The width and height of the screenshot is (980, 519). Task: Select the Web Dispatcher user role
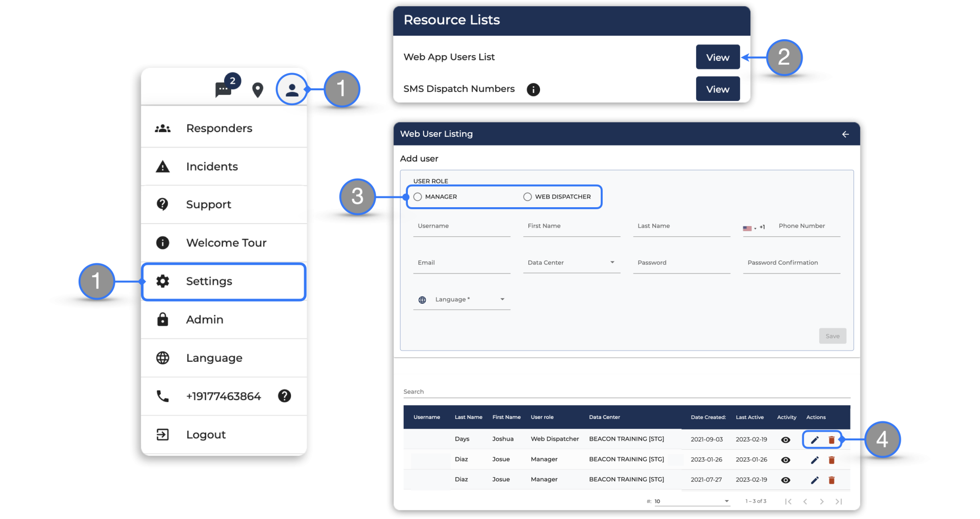tap(528, 197)
